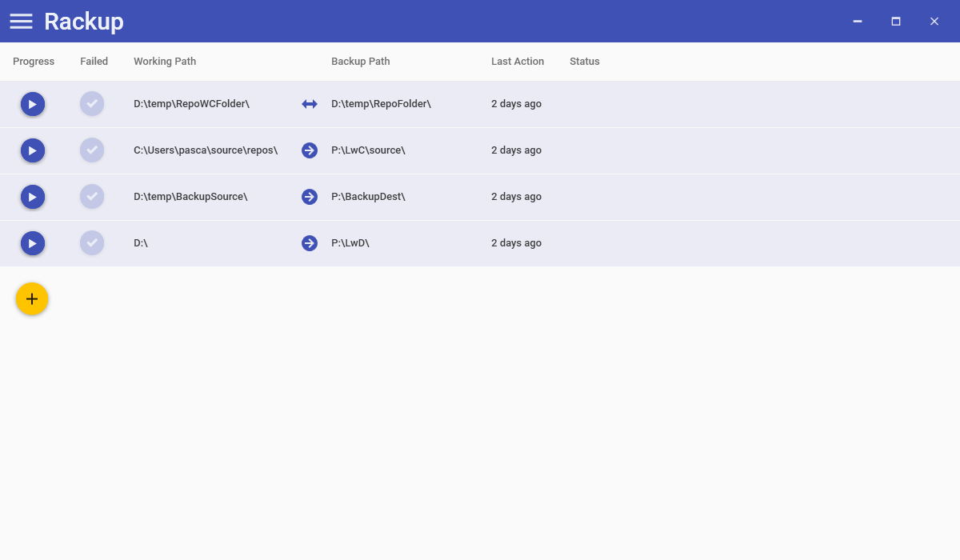Select the D:\temp\RepoFolder\ backup path
960x560 pixels.
click(381, 104)
